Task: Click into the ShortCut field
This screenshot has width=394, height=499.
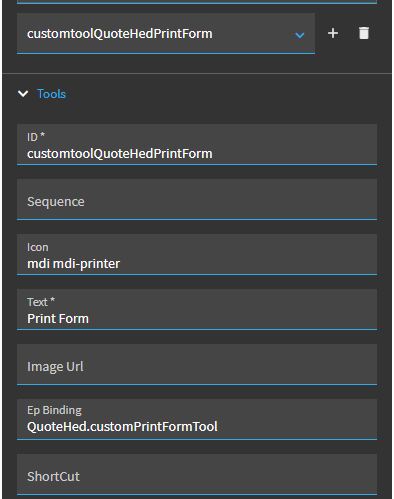Action: coord(197,474)
